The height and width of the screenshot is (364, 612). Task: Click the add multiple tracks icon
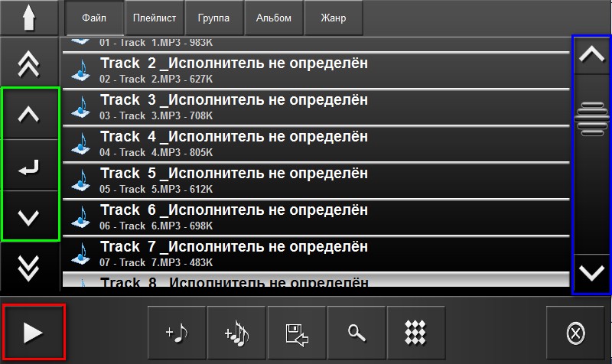(236, 333)
